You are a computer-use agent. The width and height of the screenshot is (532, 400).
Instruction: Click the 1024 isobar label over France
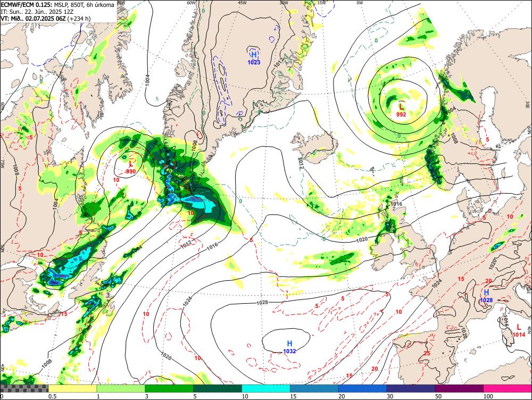click(x=437, y=284)
